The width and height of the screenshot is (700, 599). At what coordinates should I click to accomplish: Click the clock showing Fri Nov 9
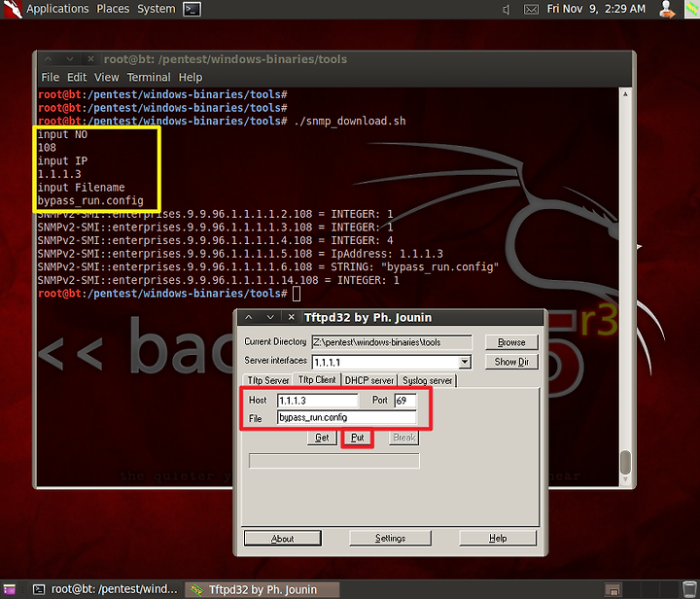[596, 9]
